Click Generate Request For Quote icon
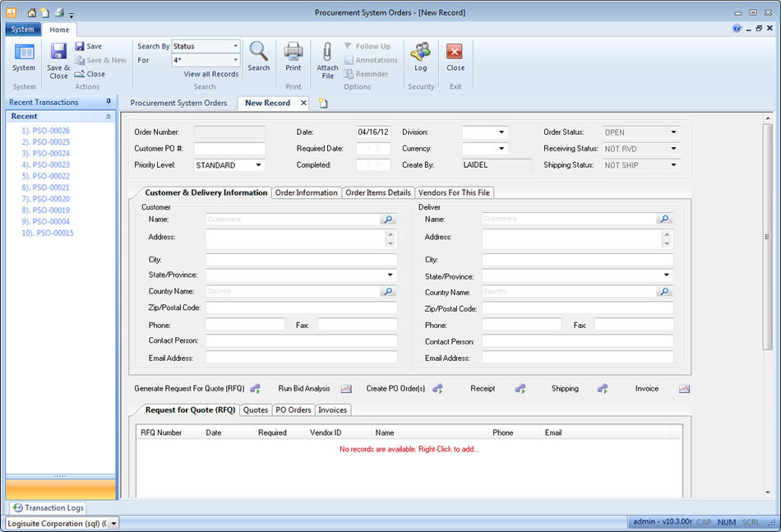Image resolution: width=781 pixels, height=532 pixels. 255,389
